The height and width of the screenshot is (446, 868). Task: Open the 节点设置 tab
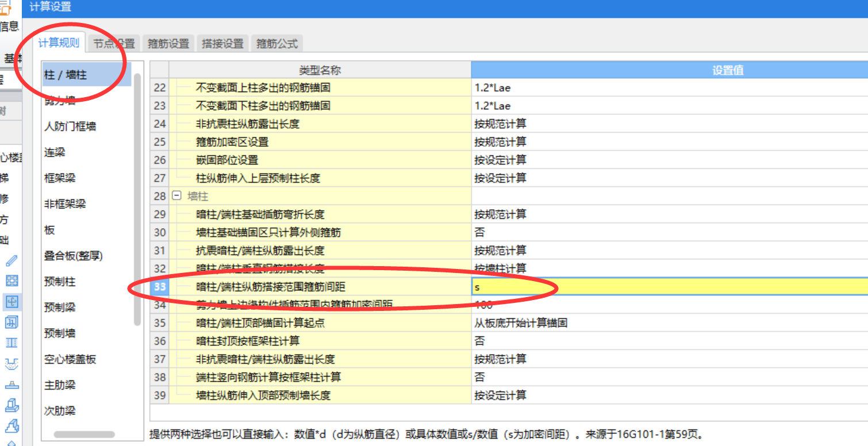pyautogui.click(x=114, y=44)
